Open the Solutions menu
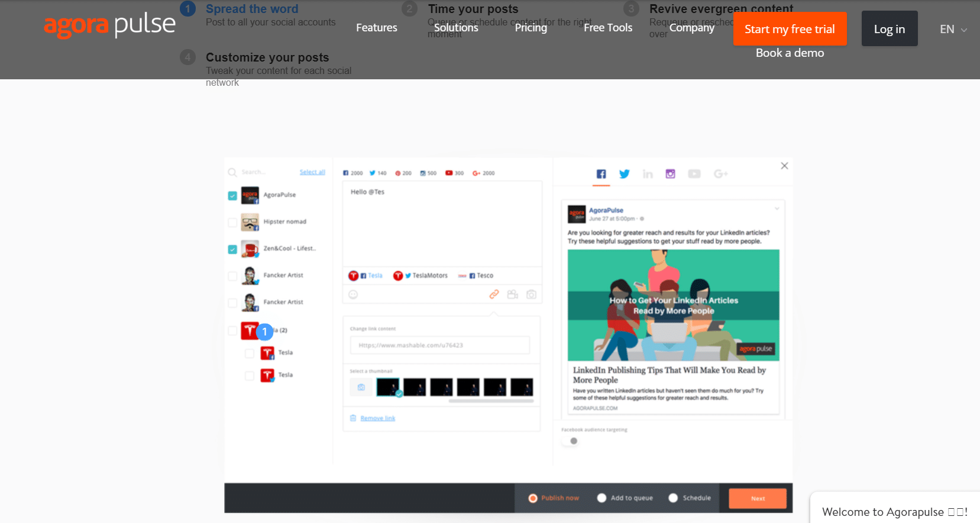Screen dimensions: 980x523 (456, 28)
